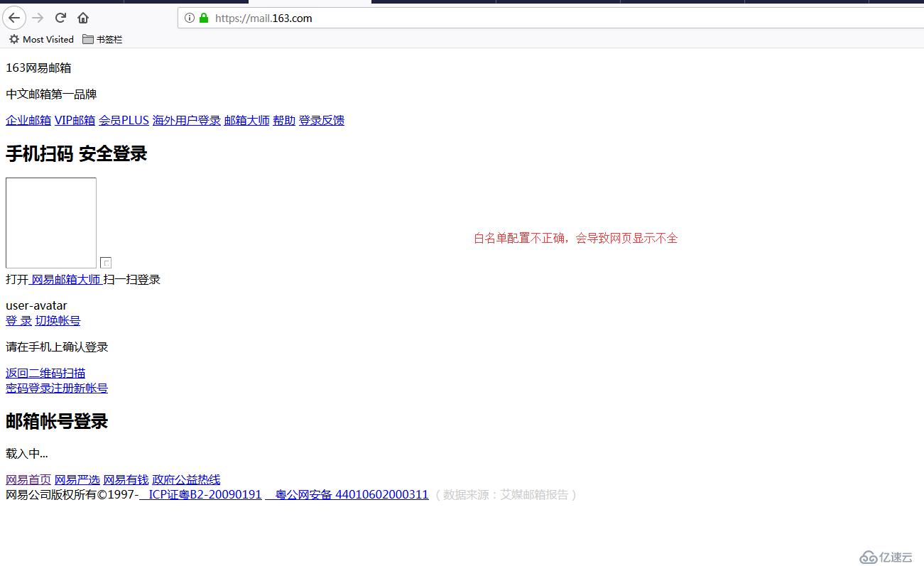Open the 政府公益热线 footer link
The image size is (924, 566).
tap(187, 479)
